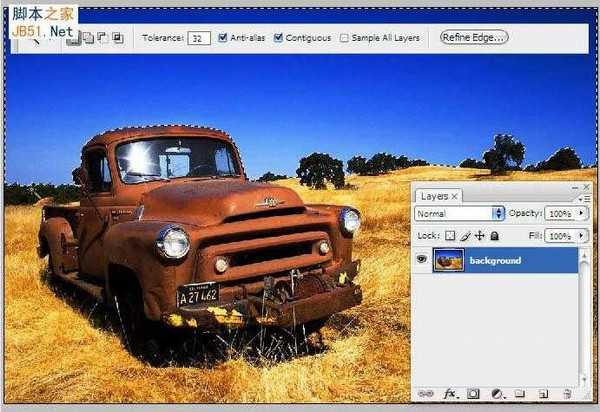Choose the Subtract from selection icon
Image resolution: width=600 pixels, height=412 pixels.
click(102, 37)
